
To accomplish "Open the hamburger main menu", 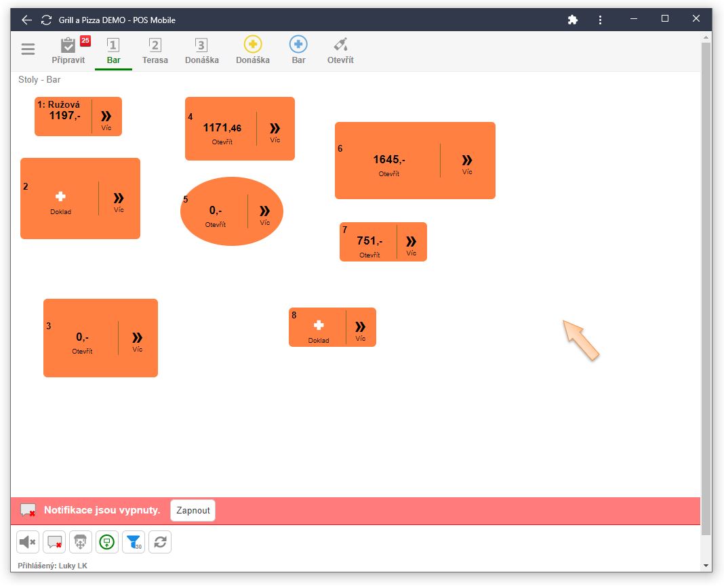I will [x=28, y=49].
